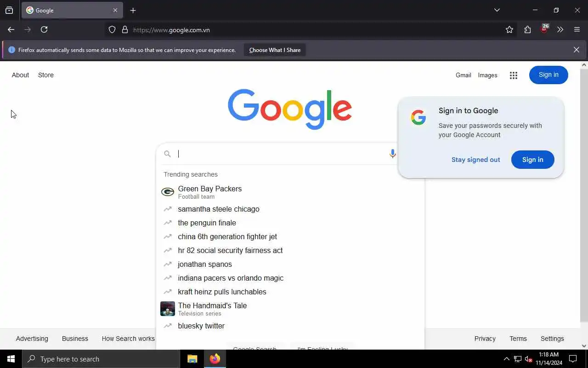The width and height of the screenshot is (588, 368).
Task: Choose kraft heinz pulls lunchables
Action: click(x=290, y=292)
